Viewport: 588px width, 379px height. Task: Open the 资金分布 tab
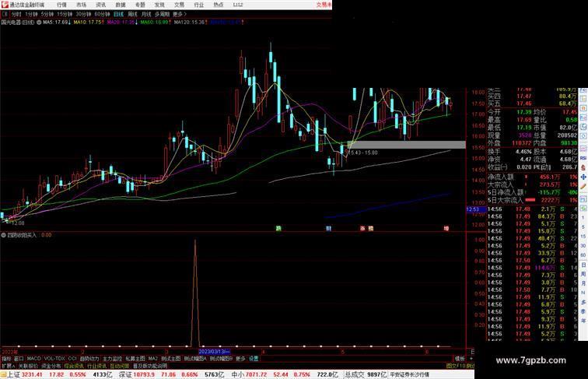(51, 366)
